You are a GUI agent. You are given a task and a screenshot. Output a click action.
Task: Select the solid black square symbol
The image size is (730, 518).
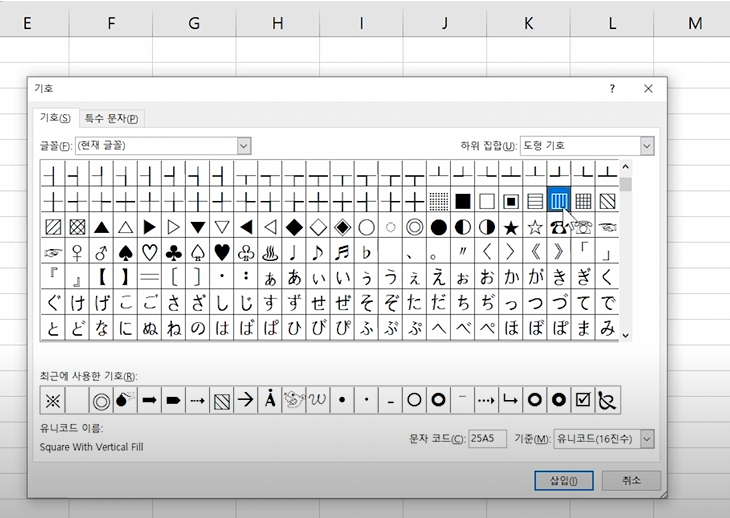pyautogui.click(x=462, y=202)
